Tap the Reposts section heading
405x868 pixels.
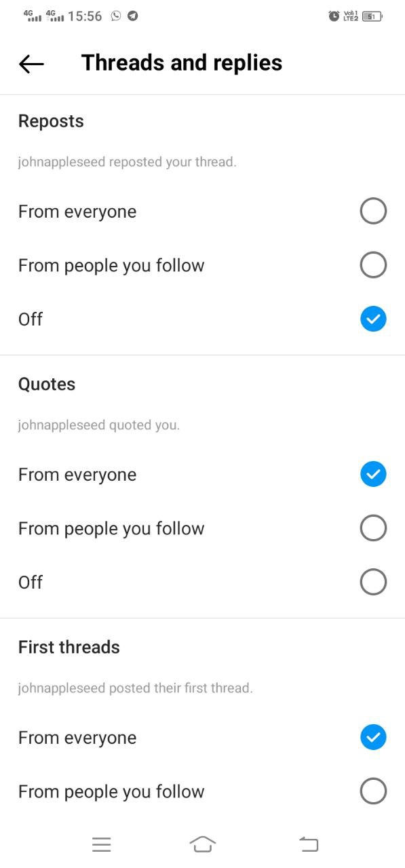pos(51,121)
